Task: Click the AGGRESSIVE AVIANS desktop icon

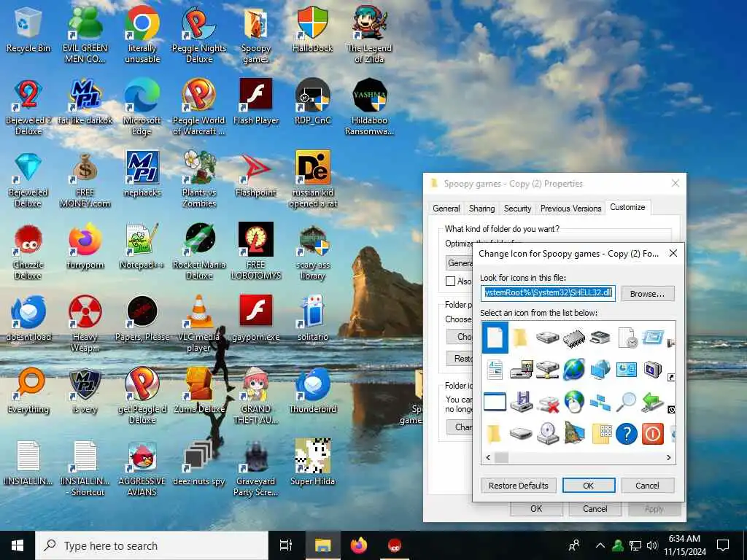Action: (x=142, y=469)
